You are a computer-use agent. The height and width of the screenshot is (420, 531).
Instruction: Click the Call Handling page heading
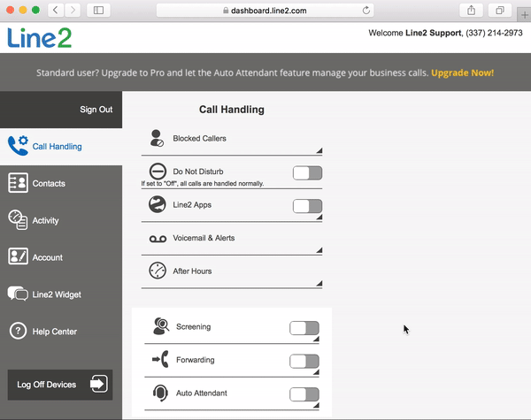tap(232, 110)
